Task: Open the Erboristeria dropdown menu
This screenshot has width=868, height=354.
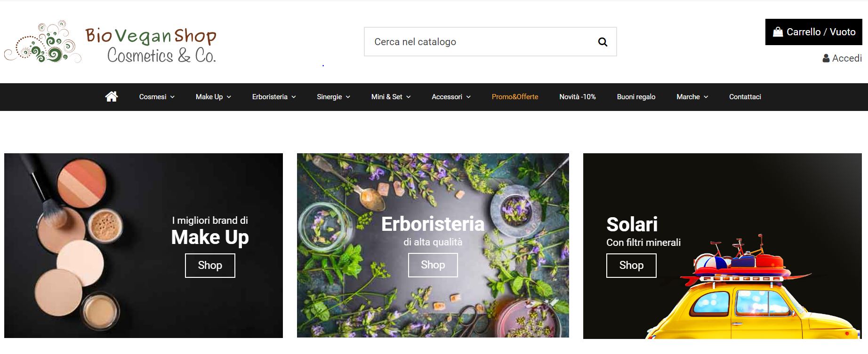Action: (274, 97)
